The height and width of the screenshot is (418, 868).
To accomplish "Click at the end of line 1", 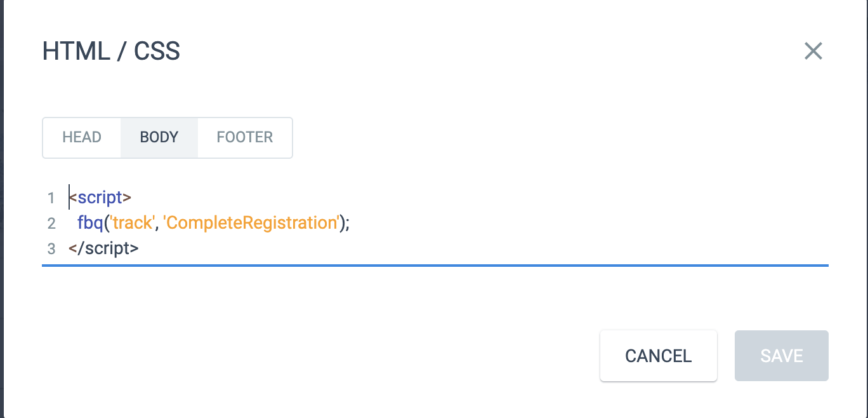I will coord(133,198).
